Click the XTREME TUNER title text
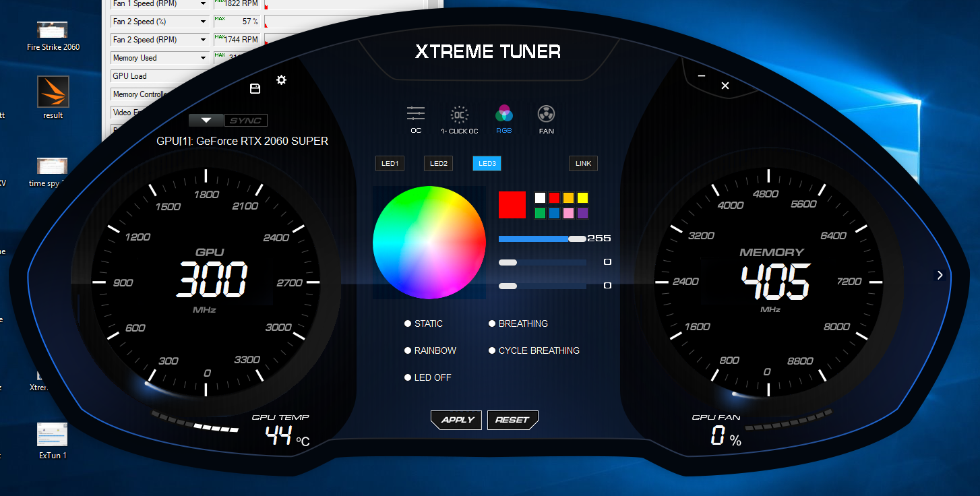The width and height of the screenshot is (980, 496). 487,51
